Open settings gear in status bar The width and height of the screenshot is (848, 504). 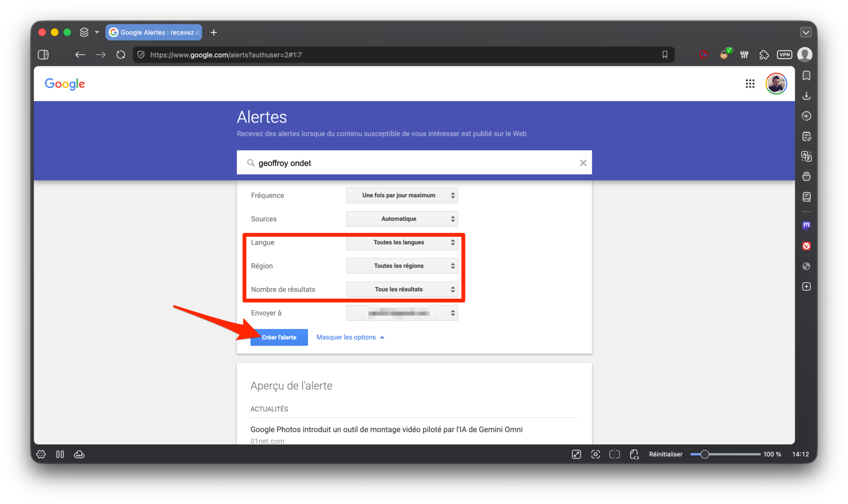(41, 454)
